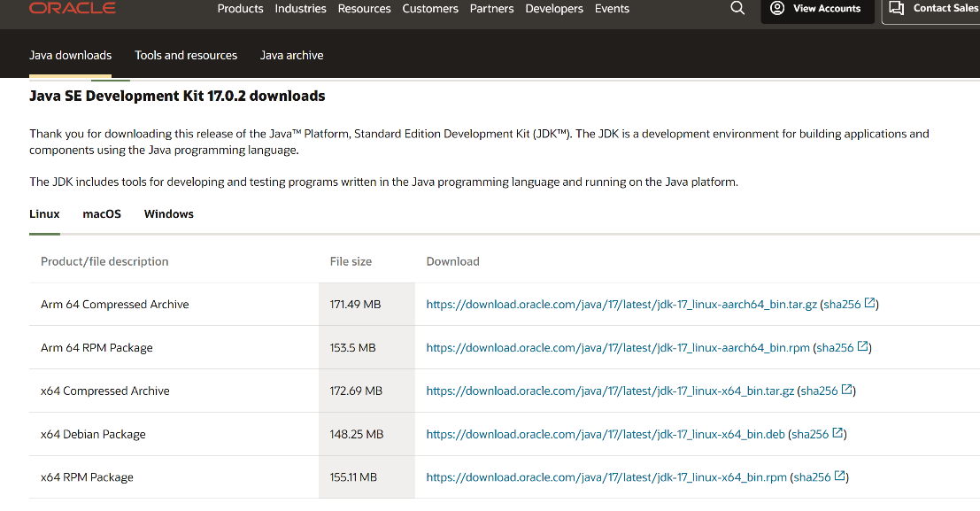Download jdk-17_linux-x64_bin.deb link
980x511 pixels.
606,434
